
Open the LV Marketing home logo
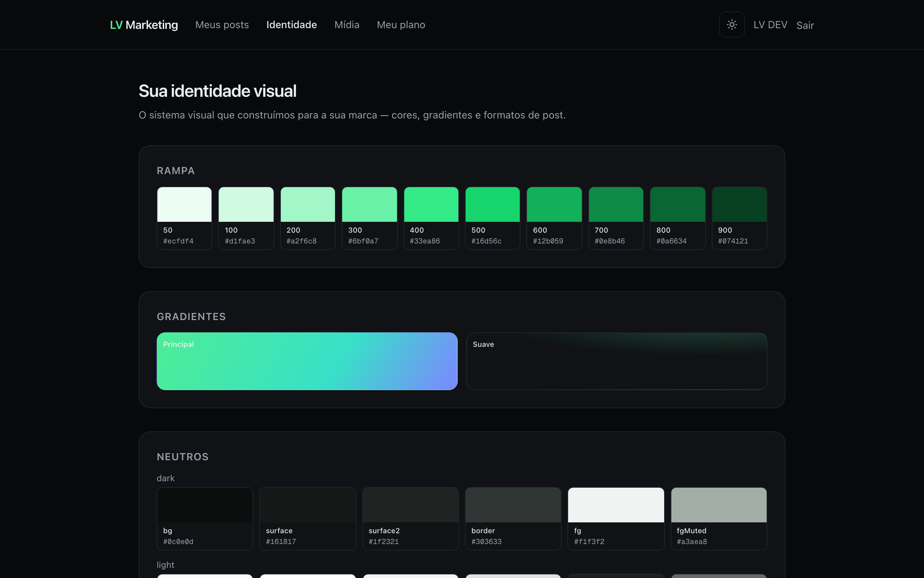144,25
